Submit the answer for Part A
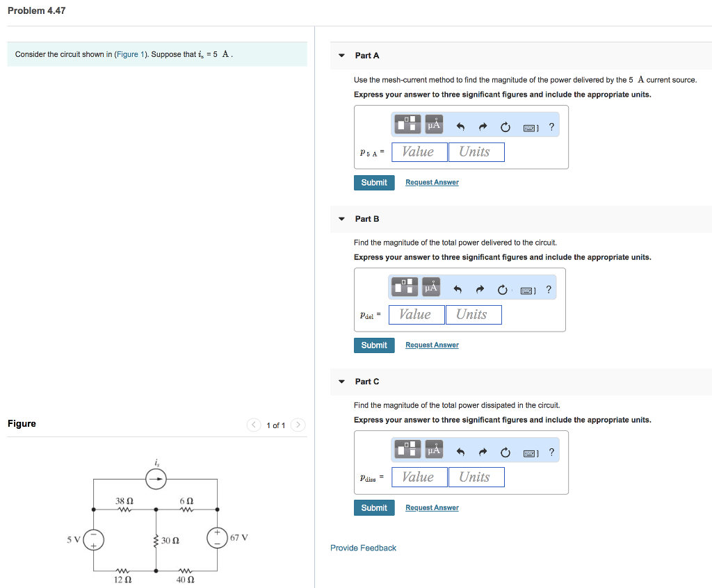712x588 pixels. (374, 182)
